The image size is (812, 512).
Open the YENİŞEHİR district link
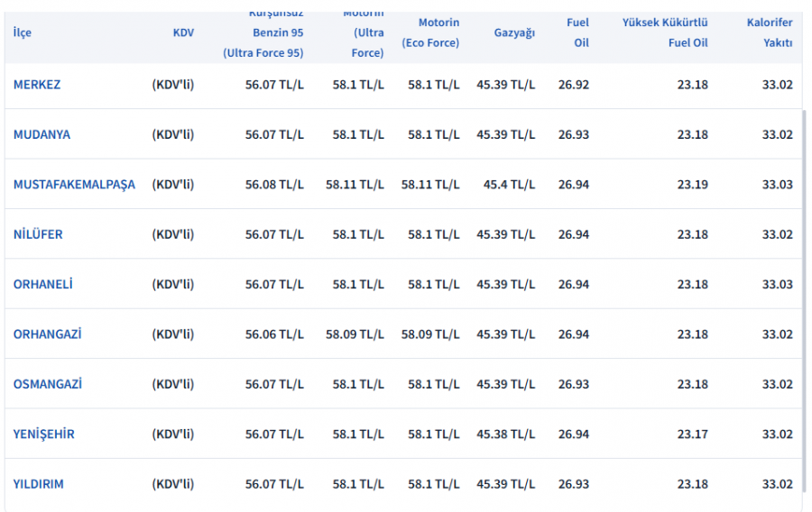pos(44,434)
